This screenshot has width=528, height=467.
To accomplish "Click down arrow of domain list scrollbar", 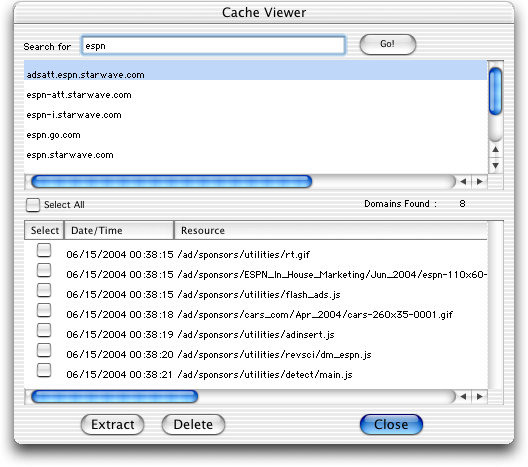I will [495, 165].
